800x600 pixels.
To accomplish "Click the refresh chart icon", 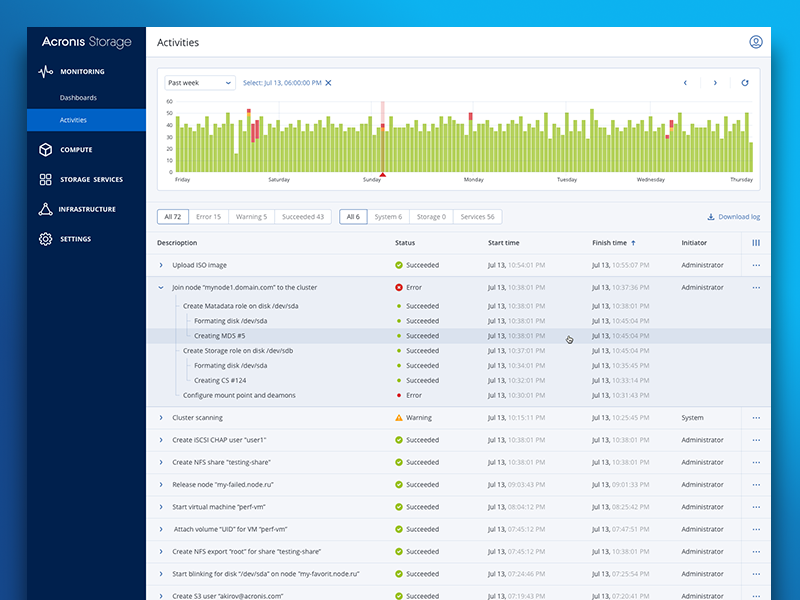I will (x=744, y=83).
